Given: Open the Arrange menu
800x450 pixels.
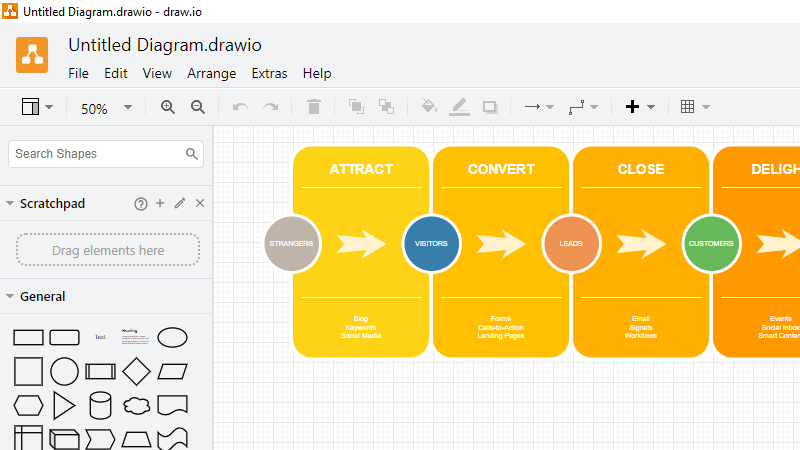Looking at the screenshot, I should (211, 73).
